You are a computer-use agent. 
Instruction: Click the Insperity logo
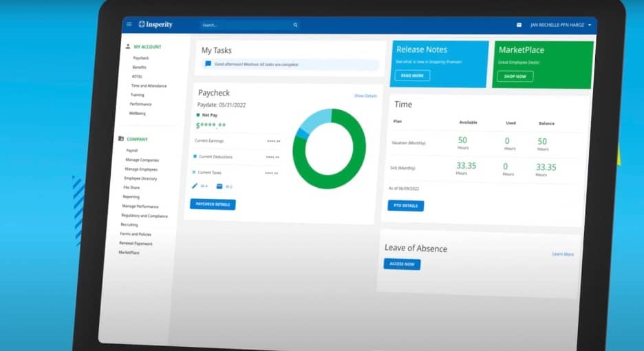coord(155,25)
